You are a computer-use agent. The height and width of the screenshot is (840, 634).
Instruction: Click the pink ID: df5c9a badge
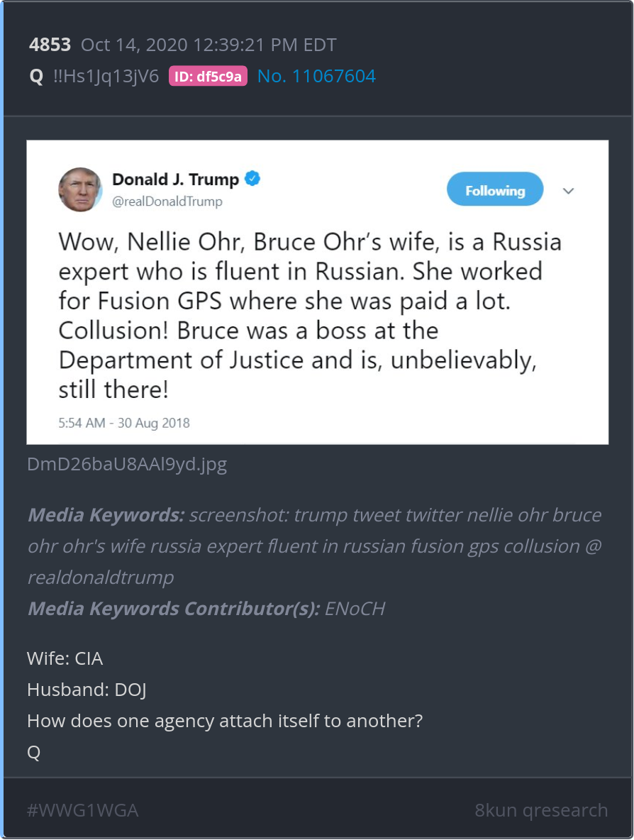[208, 77]
